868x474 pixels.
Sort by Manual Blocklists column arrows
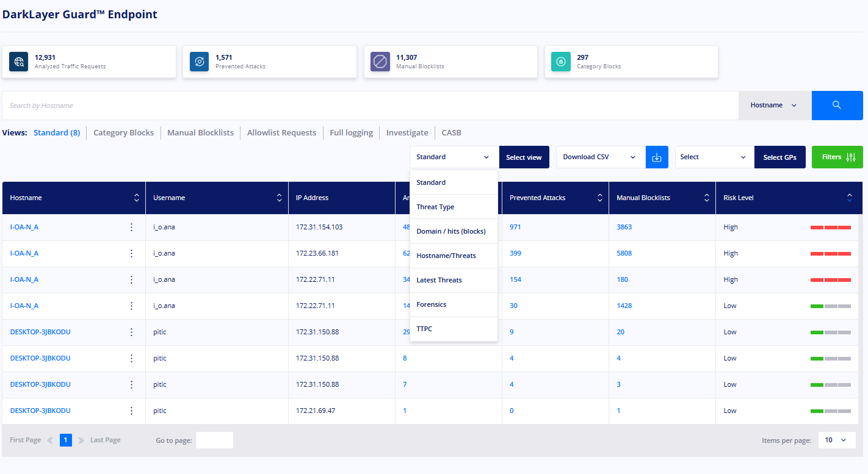(x=707, y=198)
